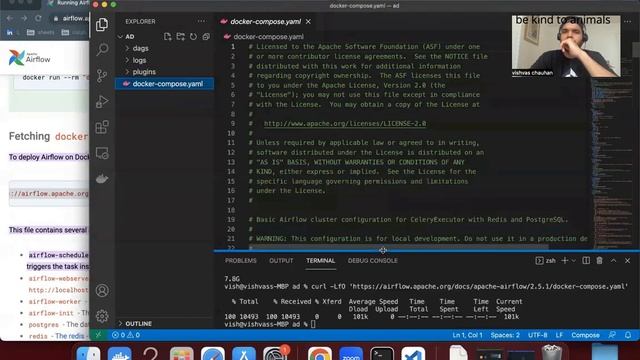Select docker-compose.yaml in Explorer tree
Viewport: 640px width, 360px height.
[x=164, y=84]
